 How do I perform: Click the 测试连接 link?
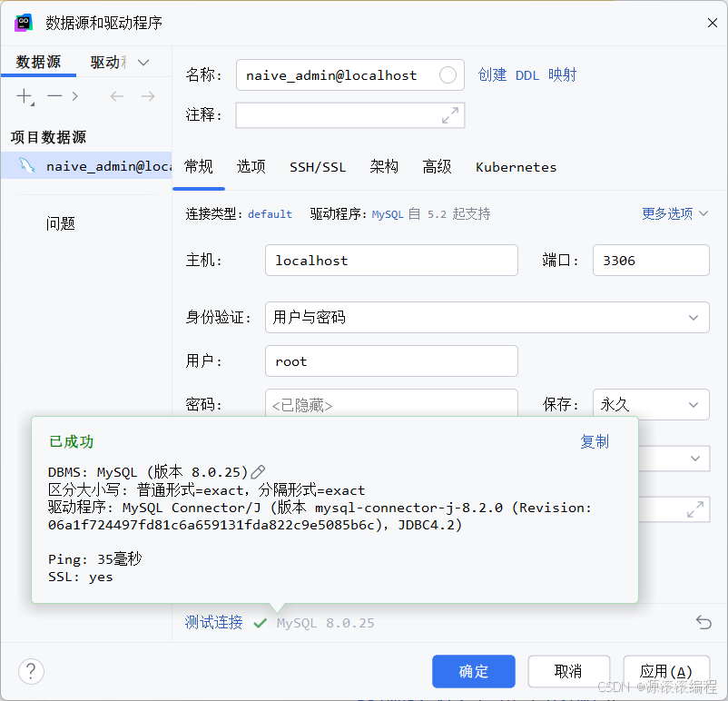pos(213,622)
